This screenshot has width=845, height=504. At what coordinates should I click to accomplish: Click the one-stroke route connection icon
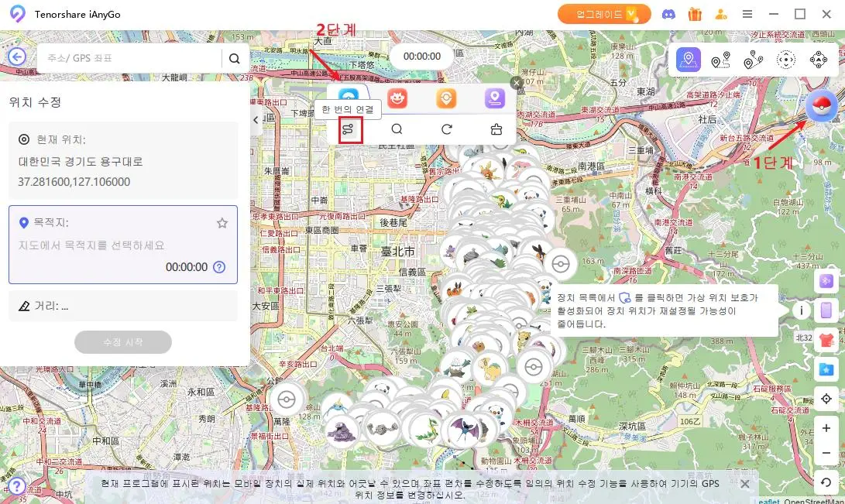coord(348,129)
